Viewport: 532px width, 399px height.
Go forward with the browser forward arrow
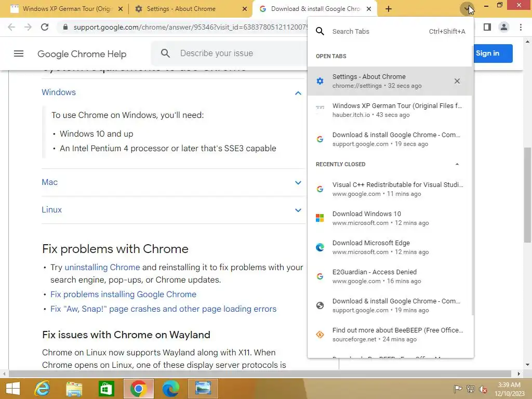[28, 27]
